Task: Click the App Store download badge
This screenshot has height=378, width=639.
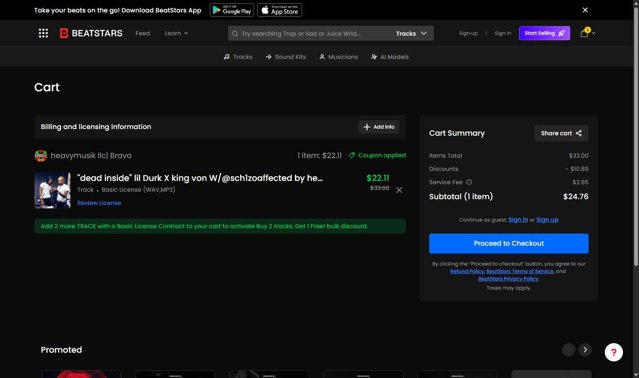Action: pyautogui.click(x=280, y=10)
